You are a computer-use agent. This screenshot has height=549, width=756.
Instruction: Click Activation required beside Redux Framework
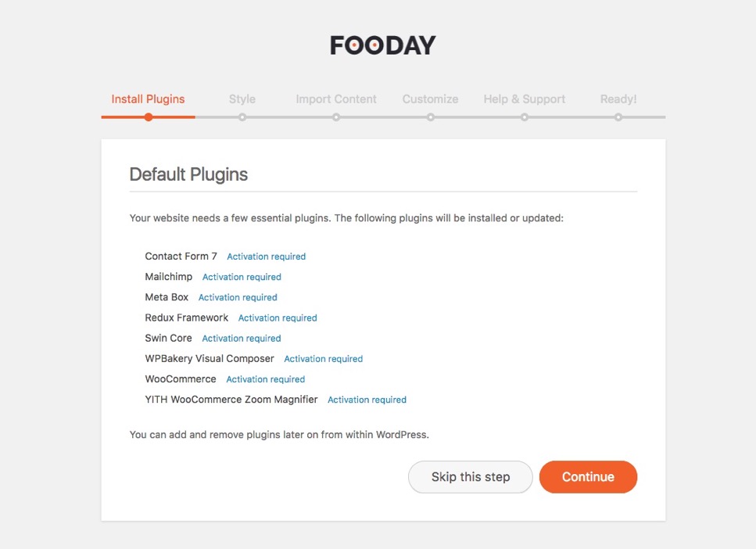click(x=278, y=318)
